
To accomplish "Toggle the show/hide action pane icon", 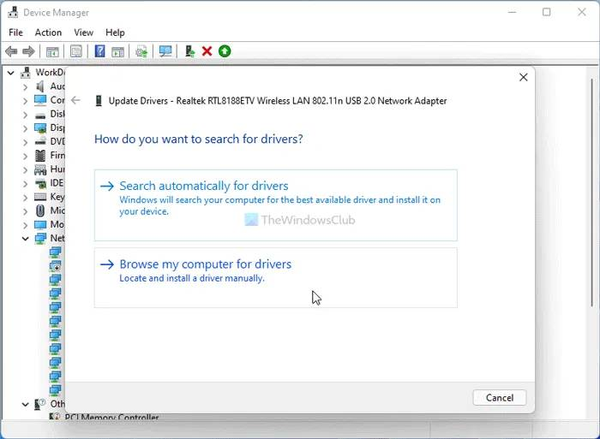I will (x=117, y=51).
